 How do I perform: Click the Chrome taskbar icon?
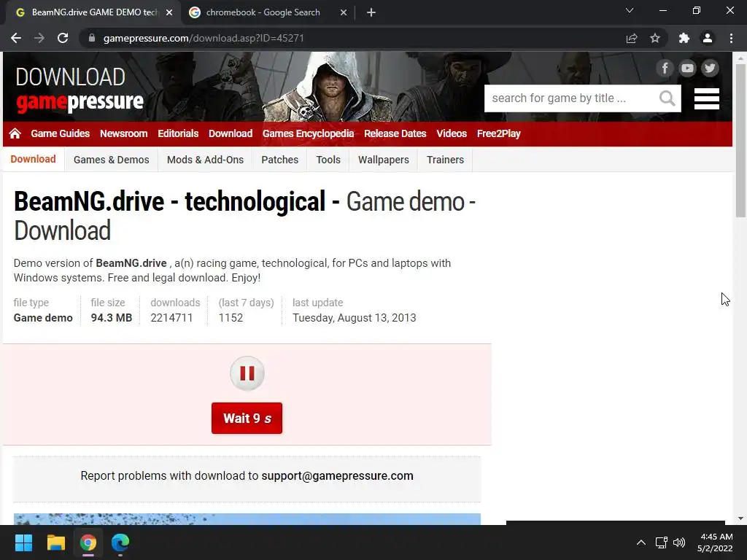tap(88, 542)
